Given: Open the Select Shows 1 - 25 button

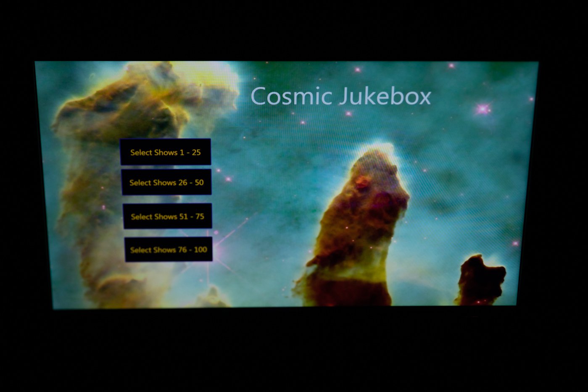Looking at the screenshot, I should 165,152.
